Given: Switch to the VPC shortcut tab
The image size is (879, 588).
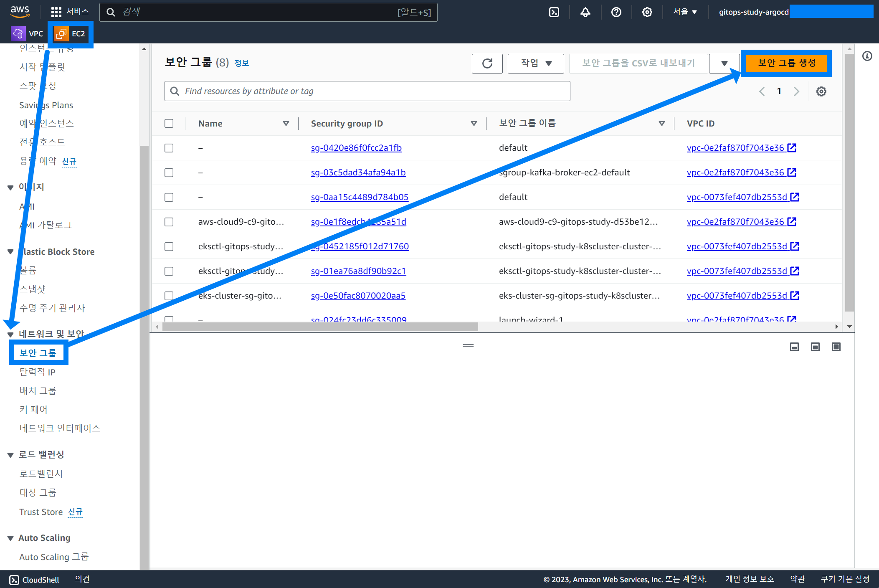Looking at the screenshot, I should point(28,33).
